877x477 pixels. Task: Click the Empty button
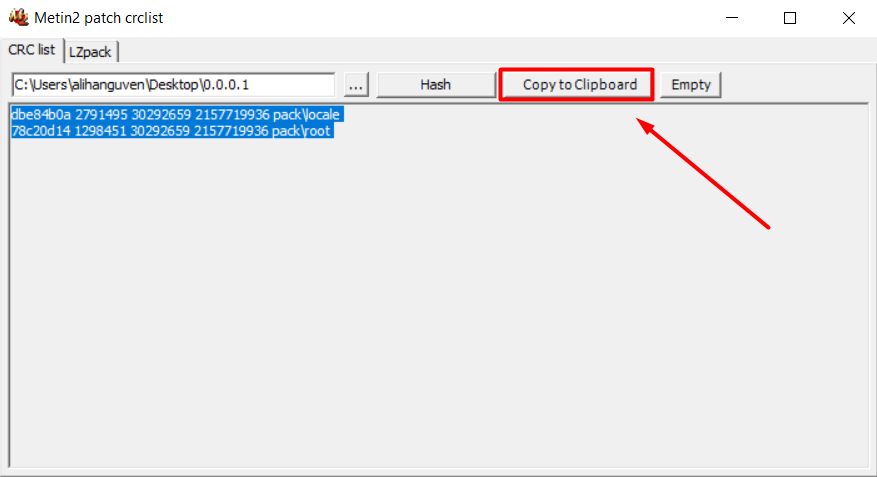(691, 84)
